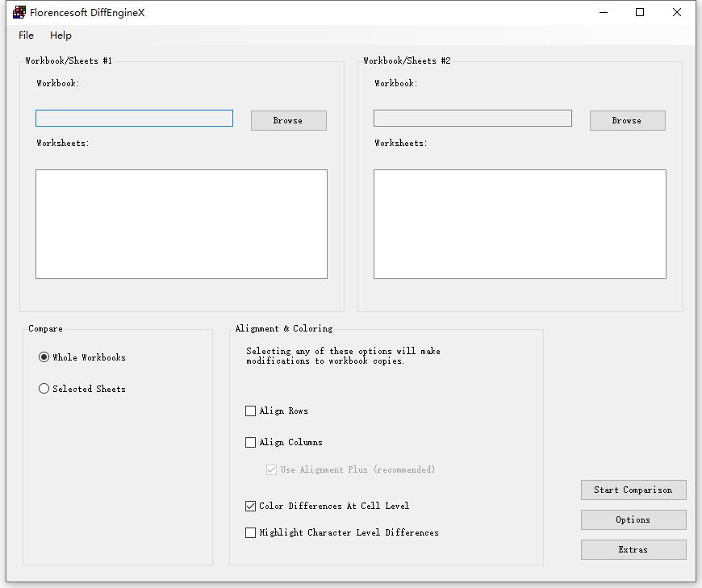
Task: Select the Selected Sheets radio option
Action: click(44, 389)
